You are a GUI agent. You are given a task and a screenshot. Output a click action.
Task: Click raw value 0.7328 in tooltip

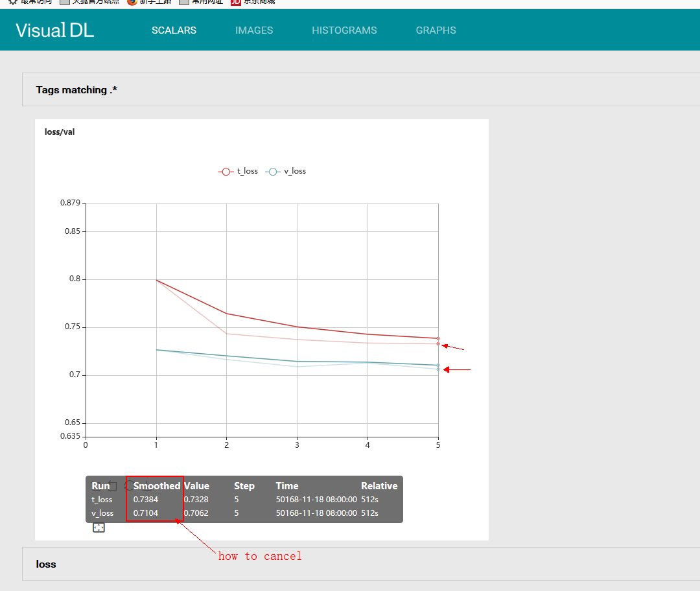[x=196, y=500]
